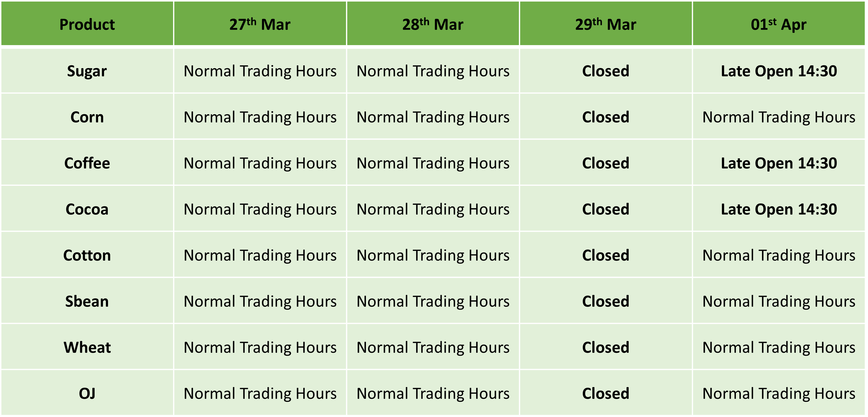Select the Cotton product cell
The image size is (868, 417).
tap(87, 255)
